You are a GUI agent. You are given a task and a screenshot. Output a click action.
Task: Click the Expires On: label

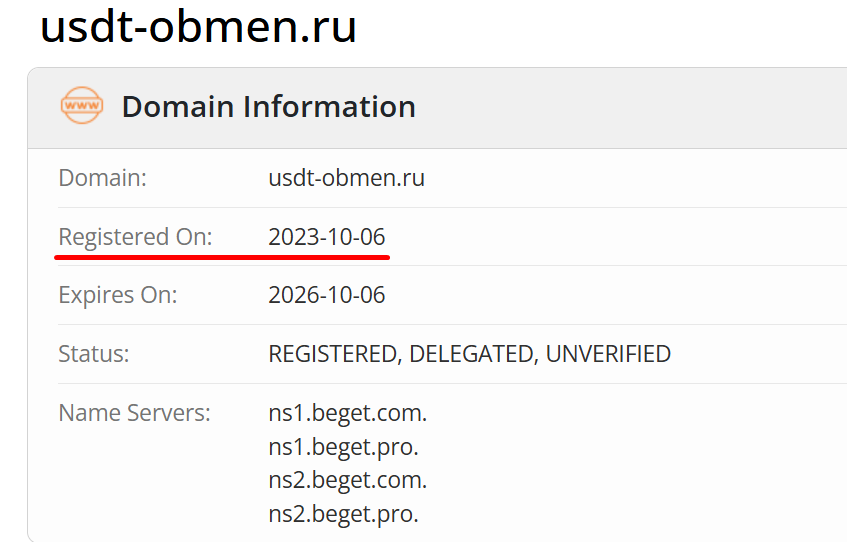point(118,295)
